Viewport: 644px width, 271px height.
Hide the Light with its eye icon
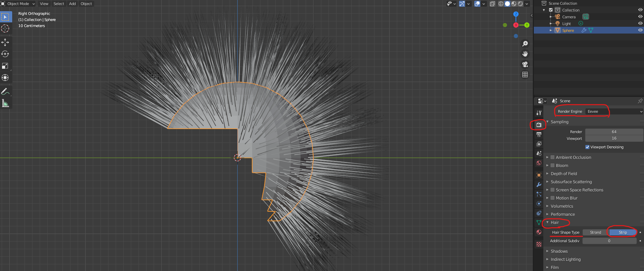(640, 23)
